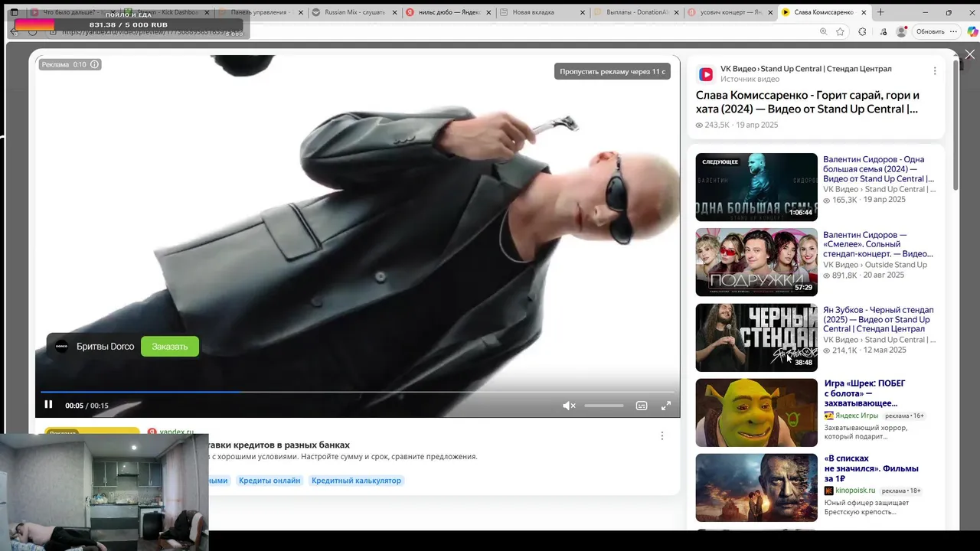Click the 'Кредиты в разных банках' ad headline
This screenshot has width=980, height=551.
(279, 445)
